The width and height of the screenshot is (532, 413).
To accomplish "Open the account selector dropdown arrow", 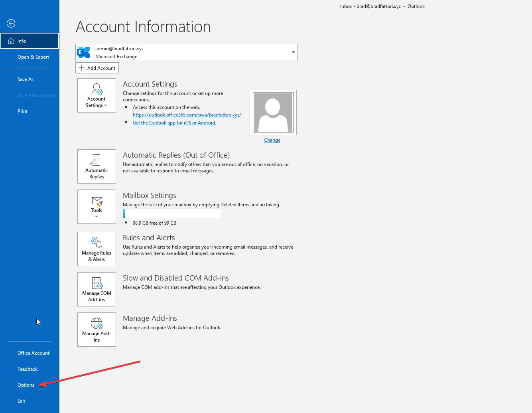I will pos(293,52).
